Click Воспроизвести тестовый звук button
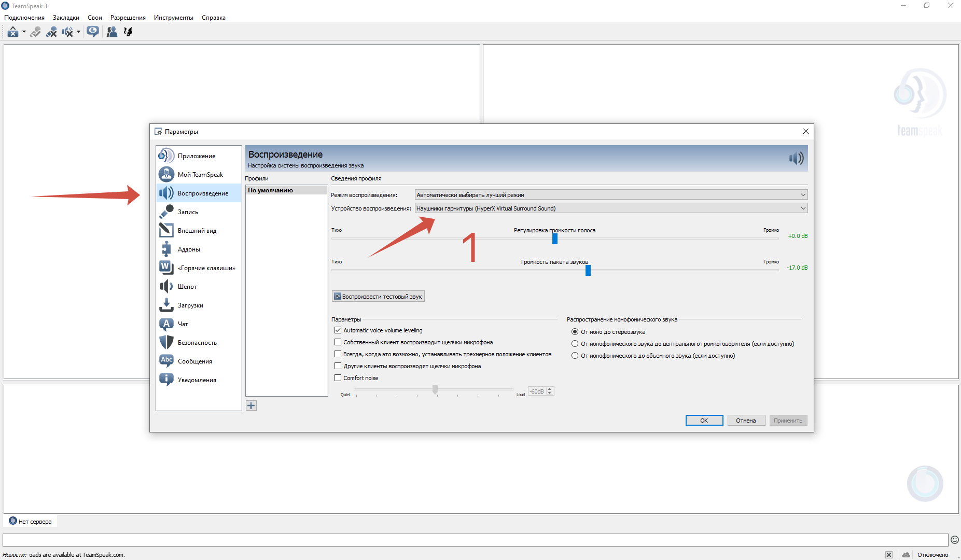The width and height of the screenshot is (961, 560). (x=378, y=297)
